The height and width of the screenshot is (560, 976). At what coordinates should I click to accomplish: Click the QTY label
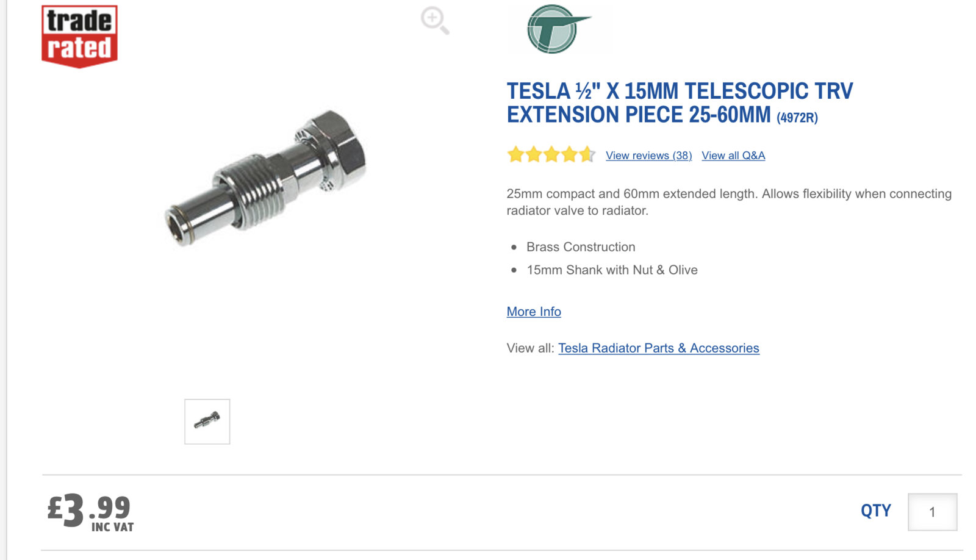(875, 511)
